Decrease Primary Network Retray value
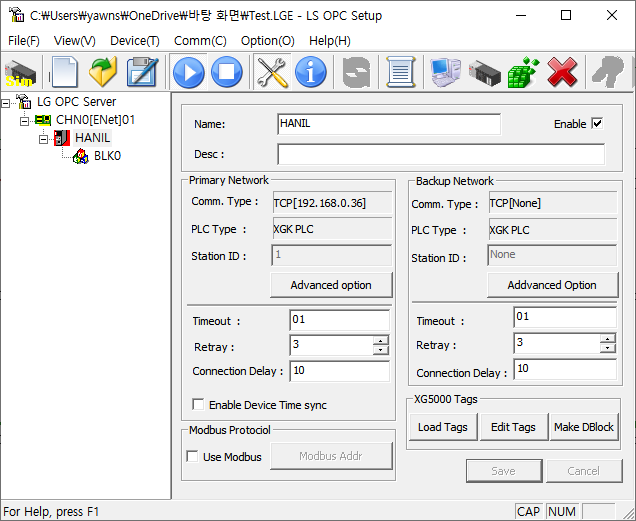 380,350
